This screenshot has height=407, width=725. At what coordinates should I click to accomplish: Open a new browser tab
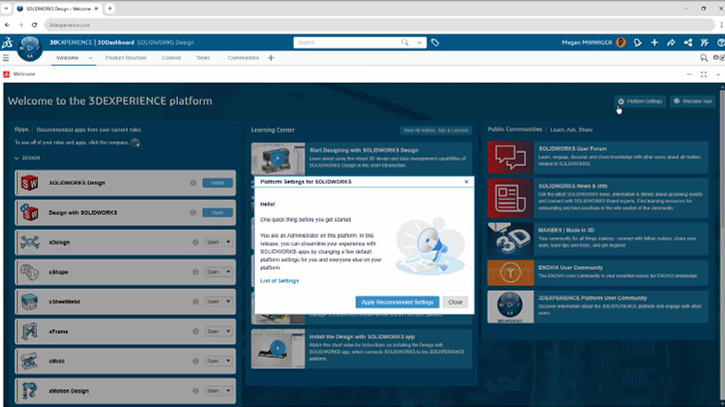(110, 8)
